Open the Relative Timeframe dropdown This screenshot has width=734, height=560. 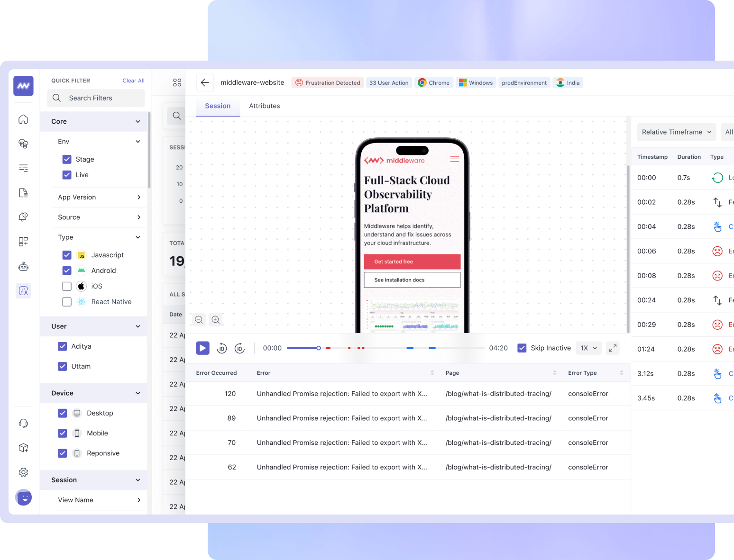coord(677,132)
